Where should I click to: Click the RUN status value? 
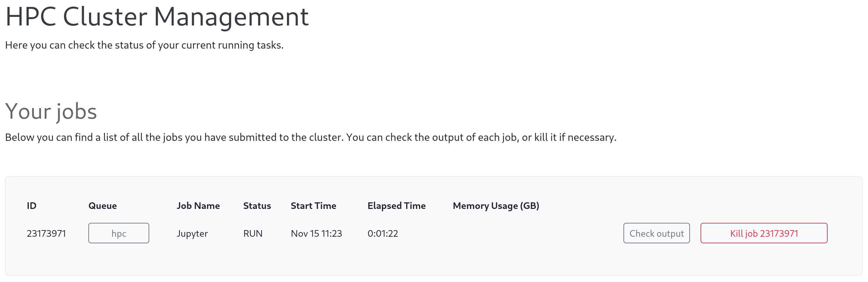click(253, 233)
